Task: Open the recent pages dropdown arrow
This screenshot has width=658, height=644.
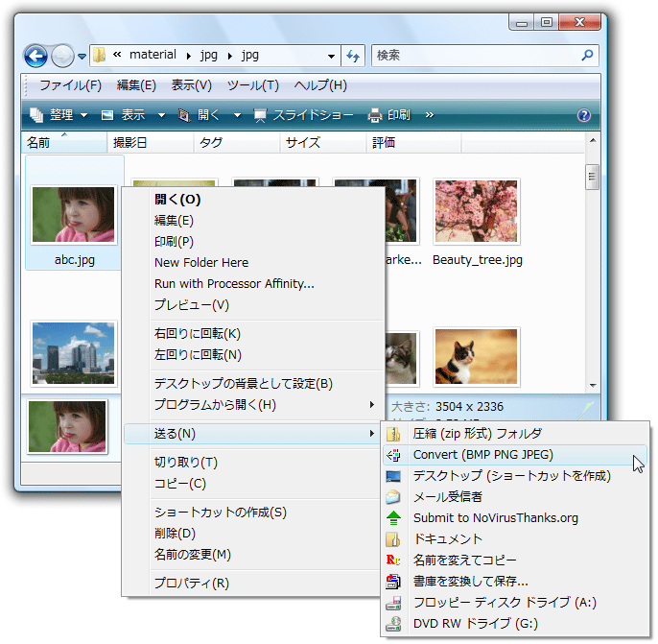Action: tap(82, 57)
